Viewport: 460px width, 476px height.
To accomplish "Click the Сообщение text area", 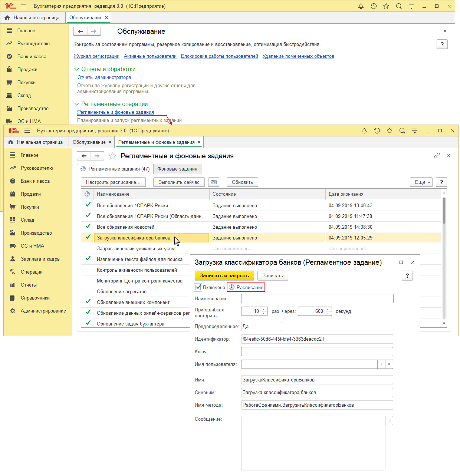I will [313, 443].
